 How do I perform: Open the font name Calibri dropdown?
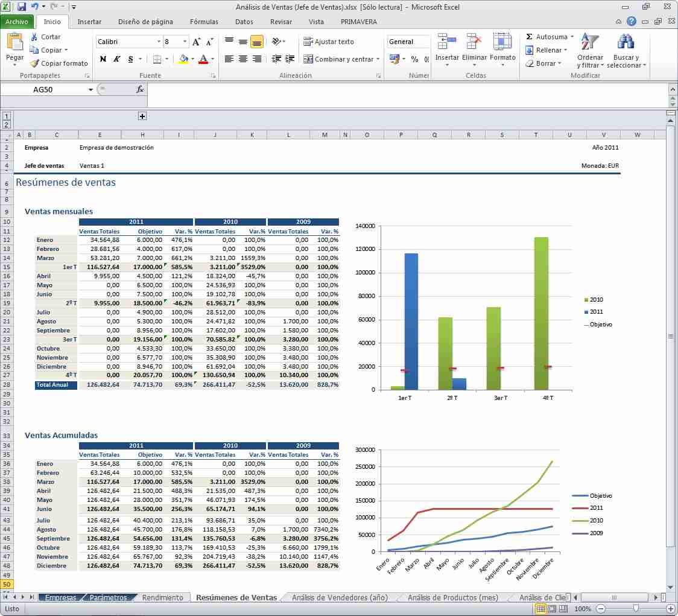159,42
